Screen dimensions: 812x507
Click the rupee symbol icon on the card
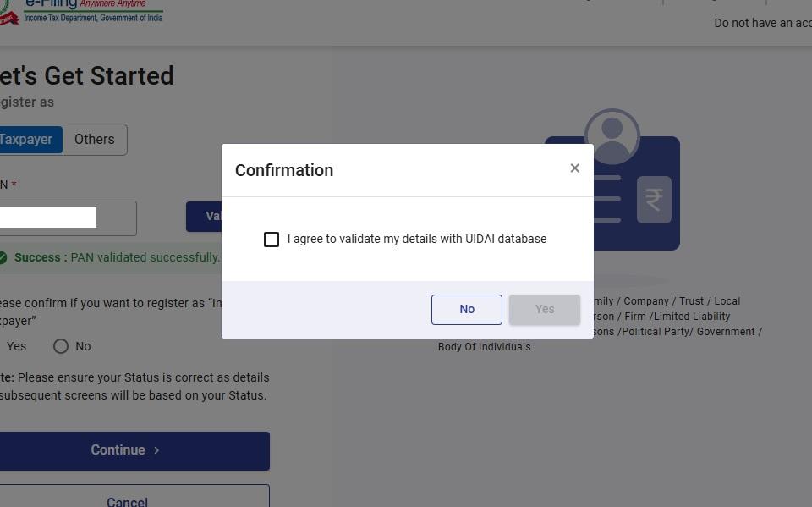tap(654, 200)
